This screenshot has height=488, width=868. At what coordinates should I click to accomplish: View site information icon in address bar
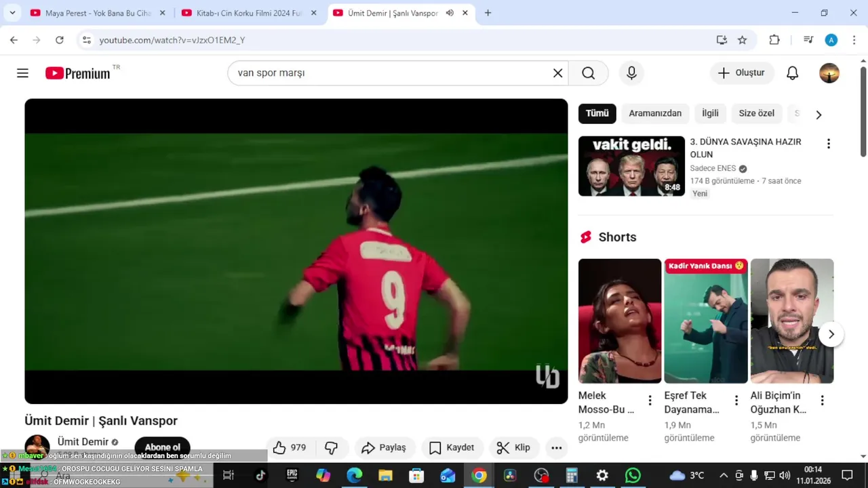86,40
